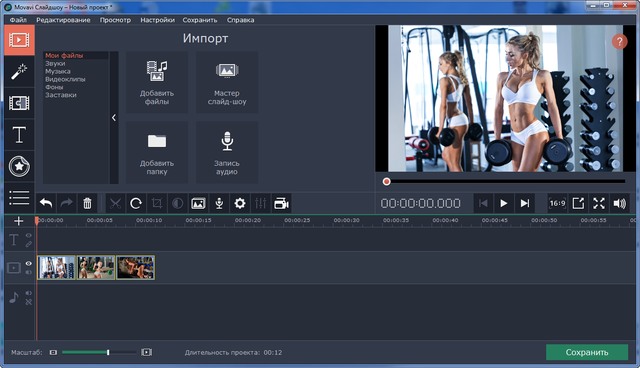Screen dimensions: 640x368
Task: Zoom in timeline with large frame icon
Action: (x=147, y=352)
